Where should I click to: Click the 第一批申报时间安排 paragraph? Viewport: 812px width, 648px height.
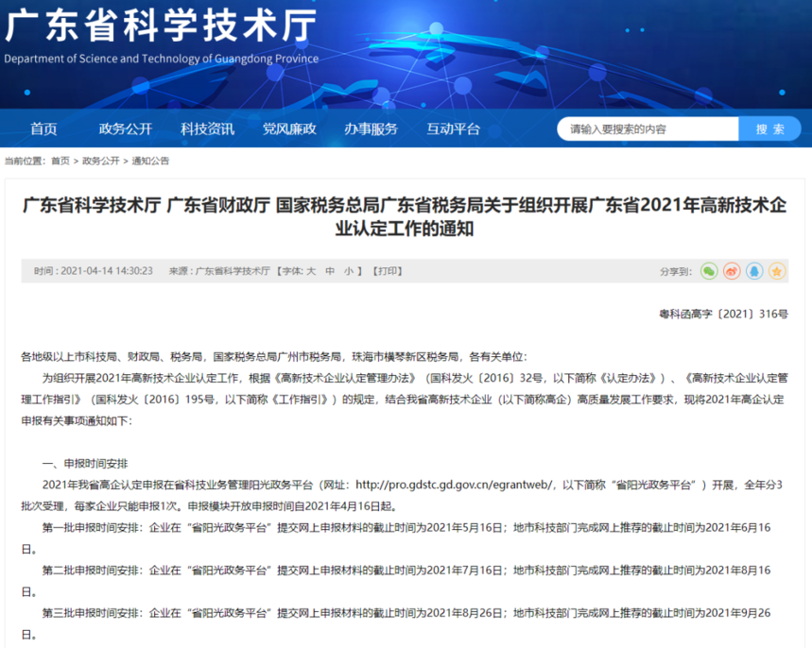pos(396,538)
